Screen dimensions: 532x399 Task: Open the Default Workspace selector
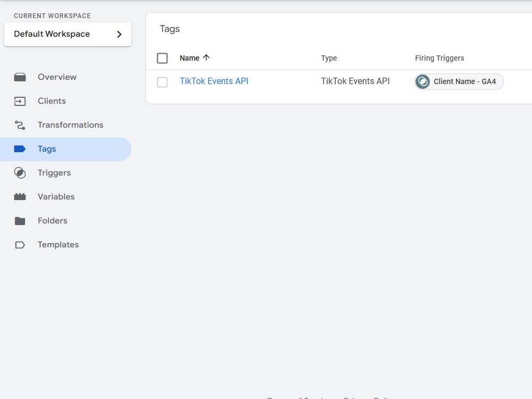[68, 34]
